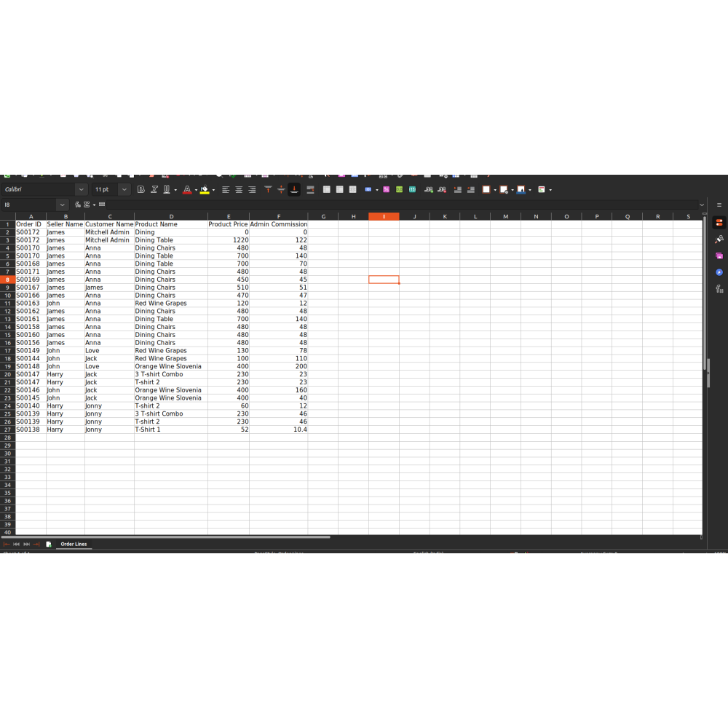
Task: Click the Function Wizard icon
Action: (78, 205)
